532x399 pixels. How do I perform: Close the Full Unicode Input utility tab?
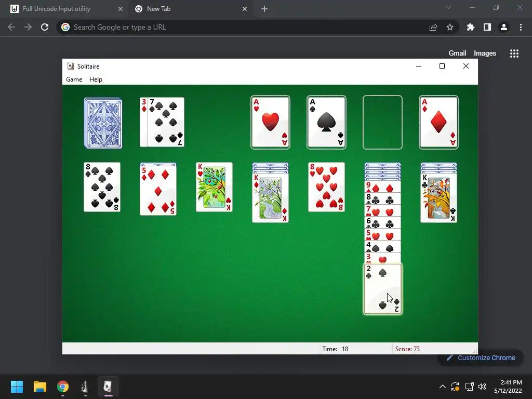click(x=121, y=9)
